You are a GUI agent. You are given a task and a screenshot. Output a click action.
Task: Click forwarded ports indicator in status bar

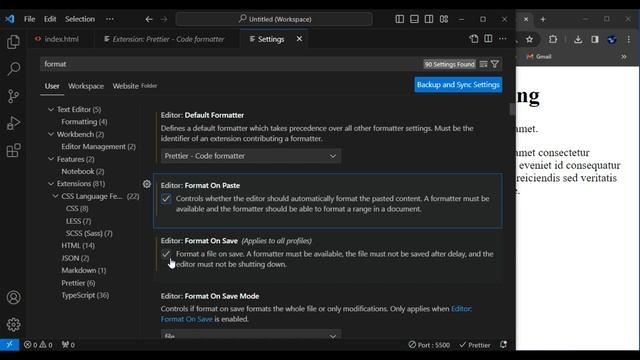pos(68,345)
